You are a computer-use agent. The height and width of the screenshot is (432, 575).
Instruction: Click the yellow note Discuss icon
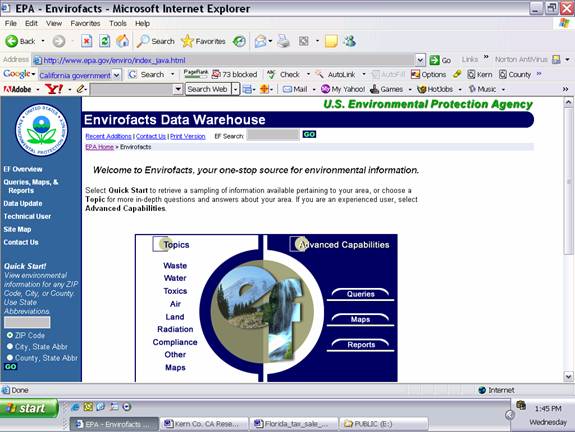tap(331, 41)
